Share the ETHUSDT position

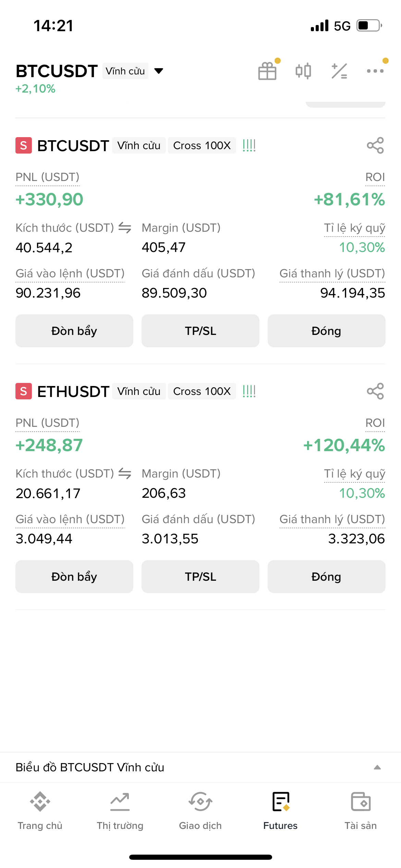point(375,391)
